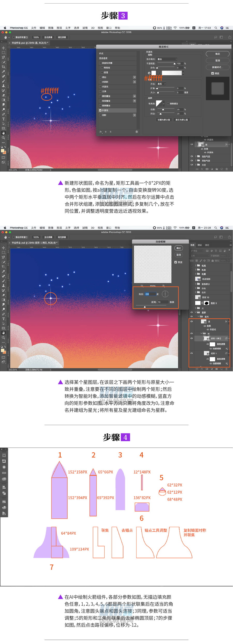Click 适合屏幕 in the Motion Blur window
Image resolution: width=233 pixels, height=644 pixels.
pos(48,237)
